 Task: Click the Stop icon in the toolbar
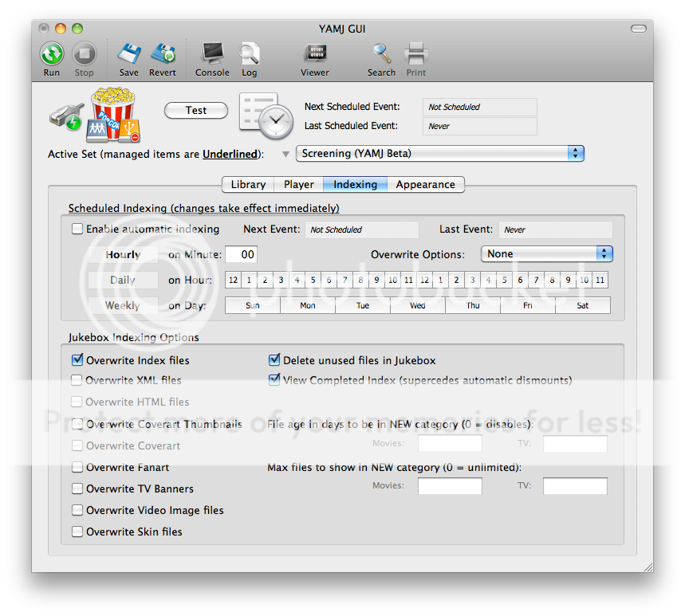pyautogui.click(x=85, y=53)
